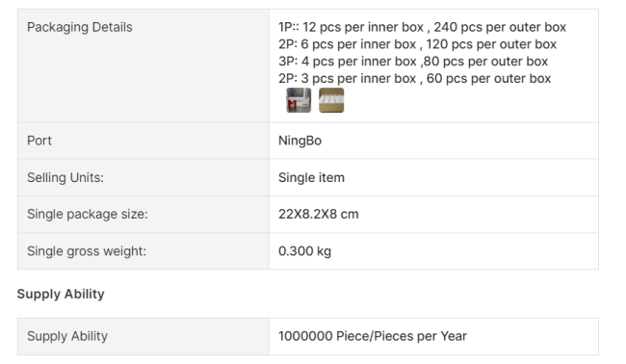Open the red inner box packaging thumbnail

pos(299,100)
